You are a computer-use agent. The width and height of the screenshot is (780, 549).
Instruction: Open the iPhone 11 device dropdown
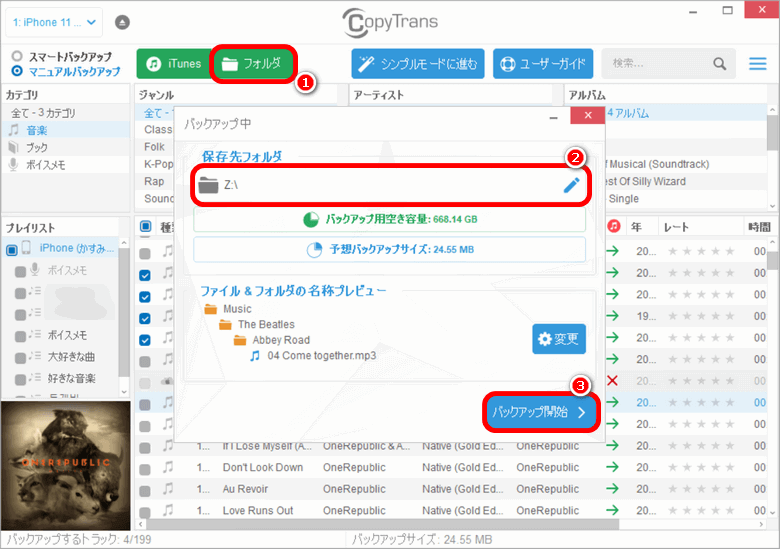tap(54, 22)
